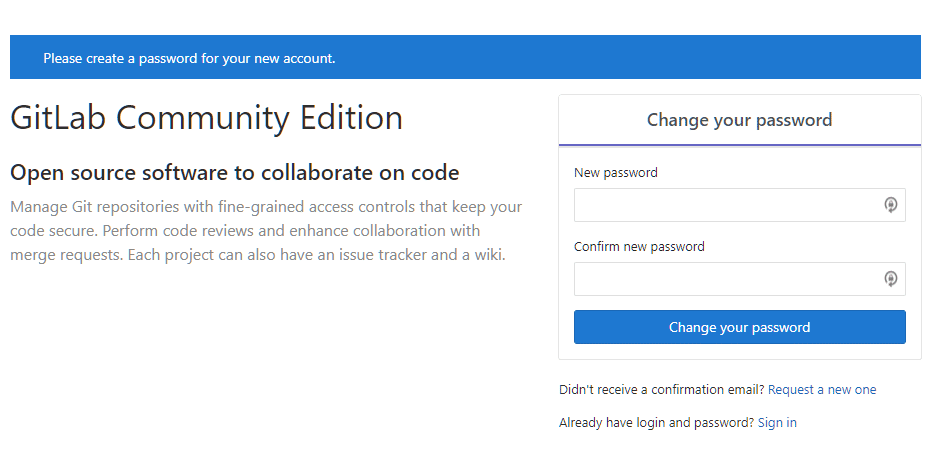Click the Confirm new password label
The width and height of the screenshot is (926, 470).
point(639,246)
